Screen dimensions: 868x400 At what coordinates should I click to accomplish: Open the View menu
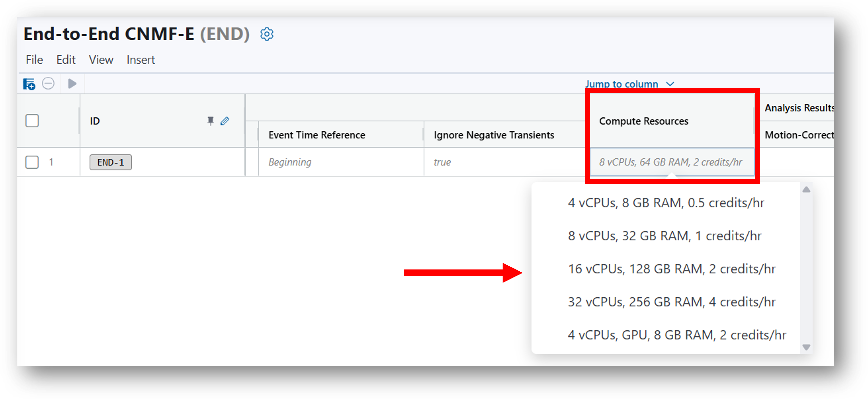click(x=101, y=60)
